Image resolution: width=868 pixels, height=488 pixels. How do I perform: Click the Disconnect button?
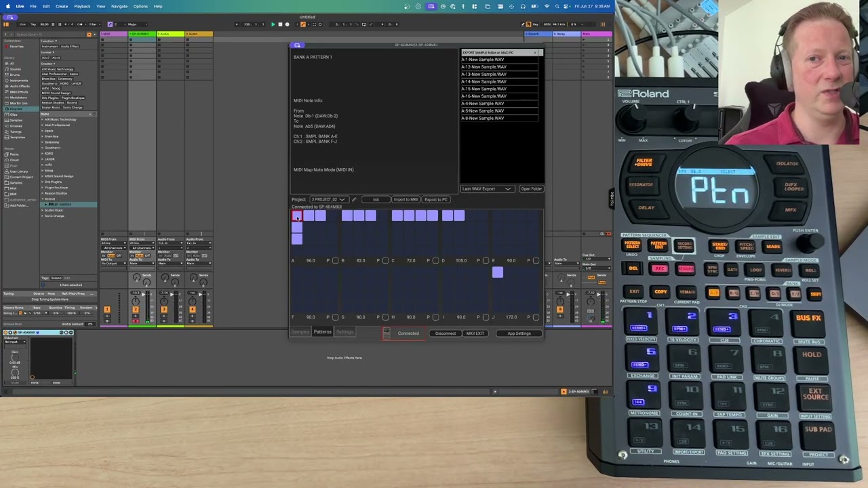[x=446, y=333]
